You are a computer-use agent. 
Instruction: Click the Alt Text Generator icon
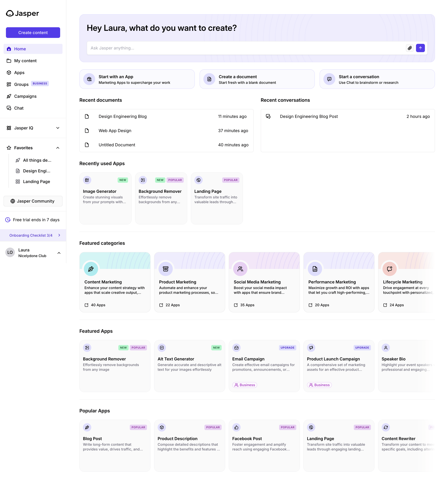tap(162, 348)
